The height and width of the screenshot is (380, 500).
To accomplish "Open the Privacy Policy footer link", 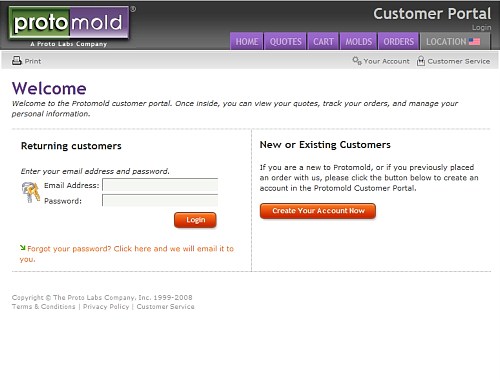I will 106,307.
